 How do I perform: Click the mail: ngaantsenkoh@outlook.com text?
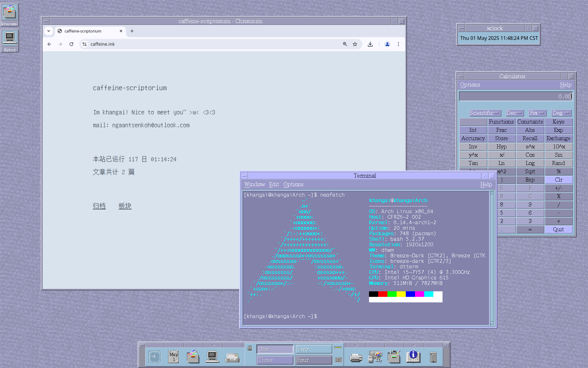click(141, 125)
